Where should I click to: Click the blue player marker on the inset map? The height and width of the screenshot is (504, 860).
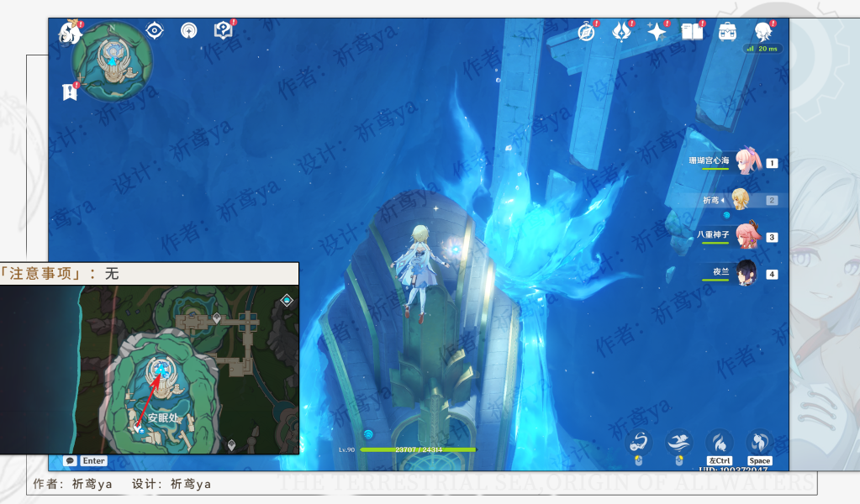click(x=161, y=370)
